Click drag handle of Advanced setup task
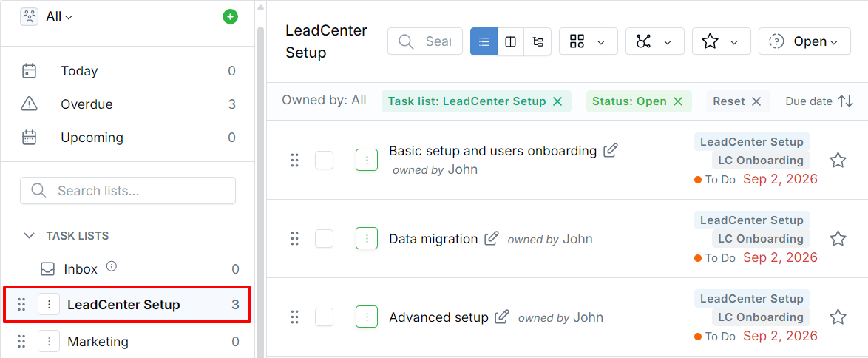868x358 pixels. pos(294,317)
